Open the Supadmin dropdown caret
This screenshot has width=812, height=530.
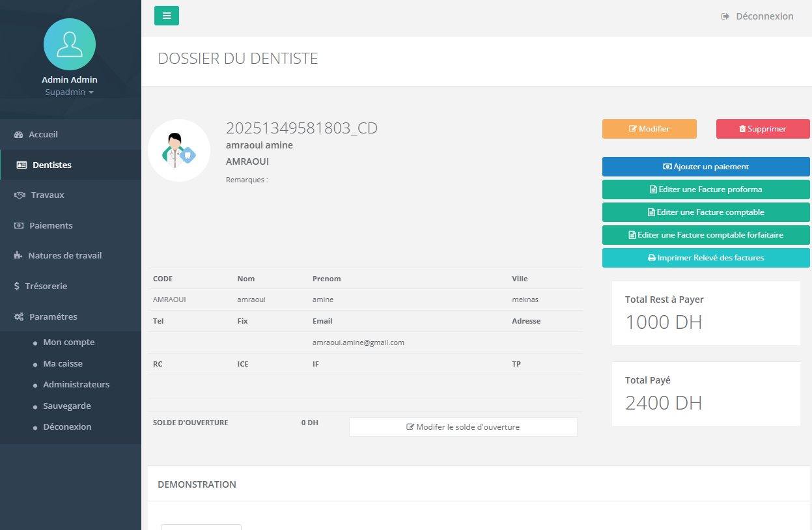pyautogui.click(x=91, y=92)
